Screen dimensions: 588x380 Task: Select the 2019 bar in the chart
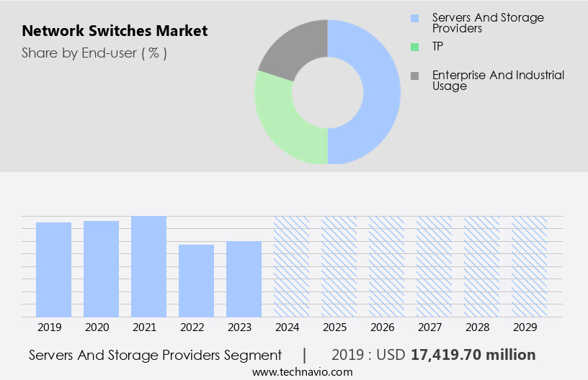click(54, 269)
